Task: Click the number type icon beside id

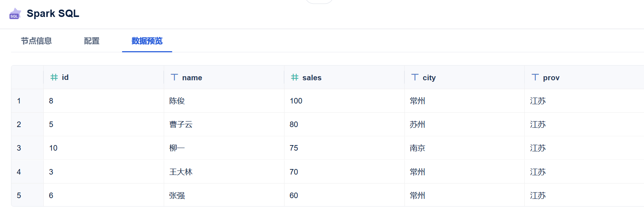Action: coord(54,77)
